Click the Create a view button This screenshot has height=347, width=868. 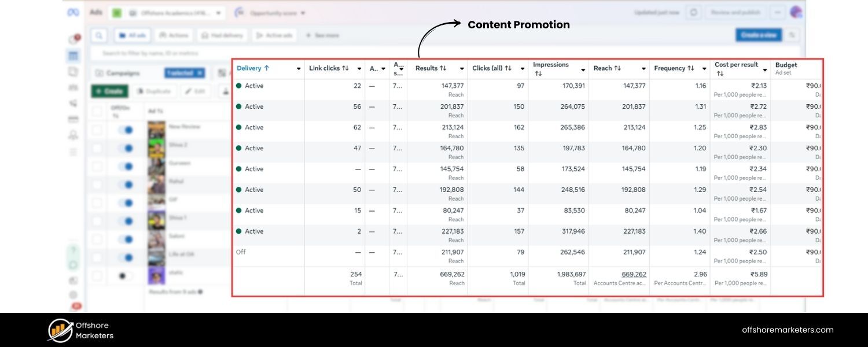(759, 35)
